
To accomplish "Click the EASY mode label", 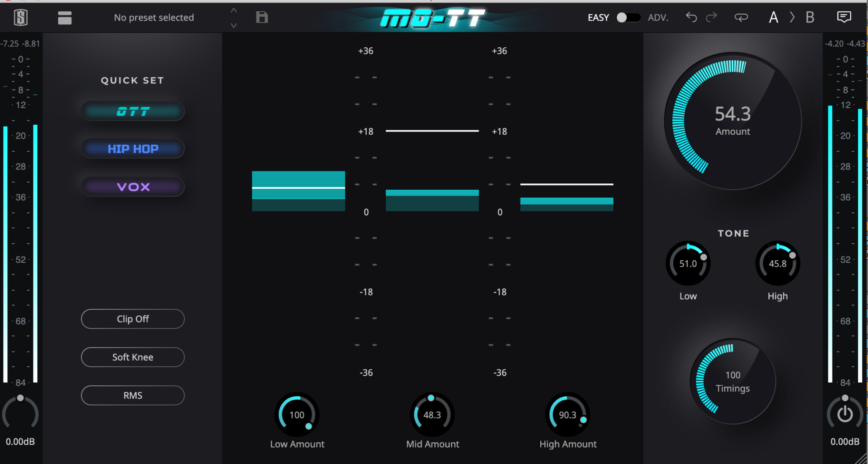I will [598, 18].
